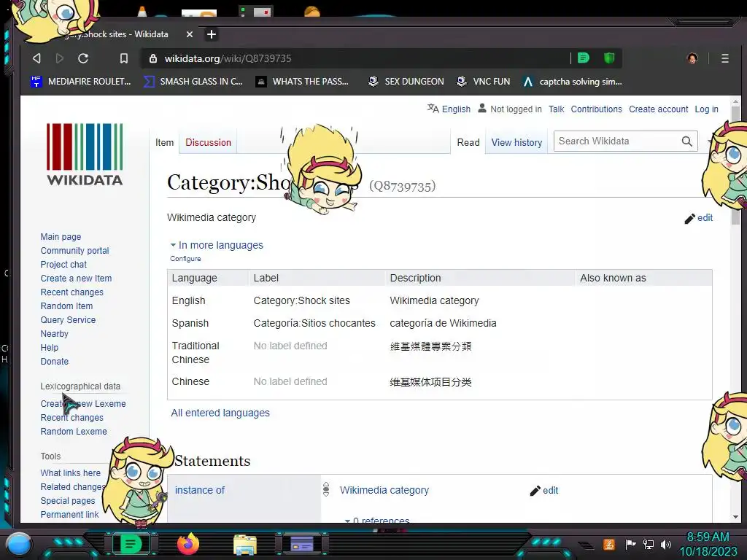The width and height of the screenshot is (747, 560).
Task: Change language via English selector
Action: [449, 109]
